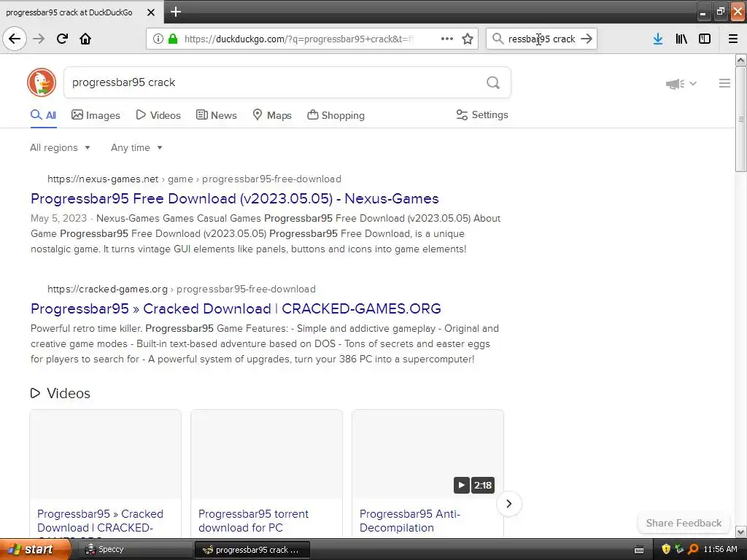Image resolution: width=747 pixels, height=560 pixels.
Task: Show site information icon in address bar
Action: [158, 39]
